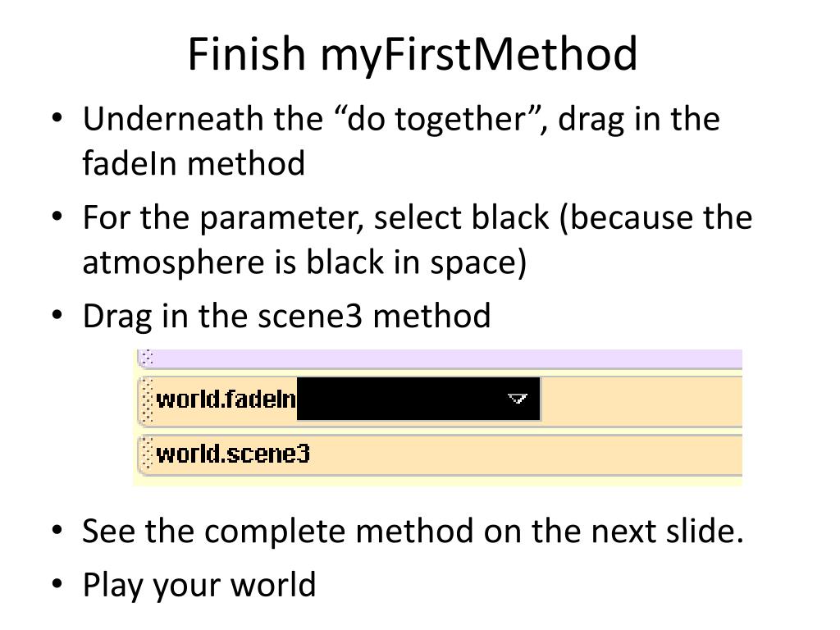Click the "Play your world" text
840x630 pixels.
(x=199, y=585)
